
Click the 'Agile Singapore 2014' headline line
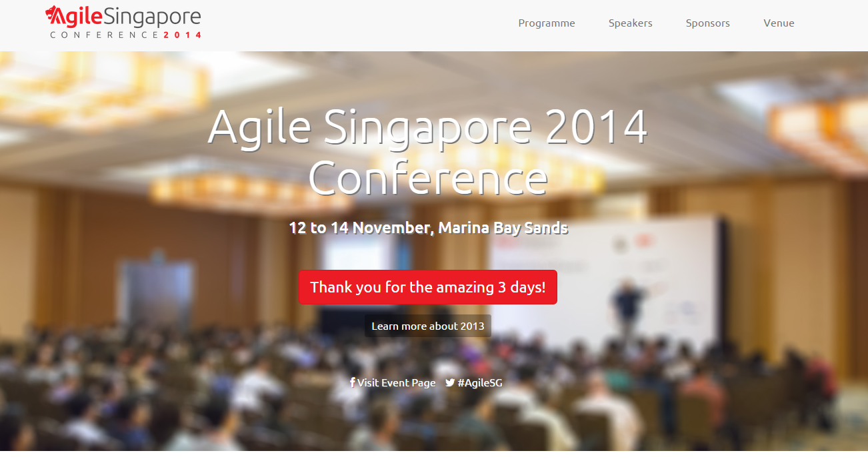tap(427, 127)
